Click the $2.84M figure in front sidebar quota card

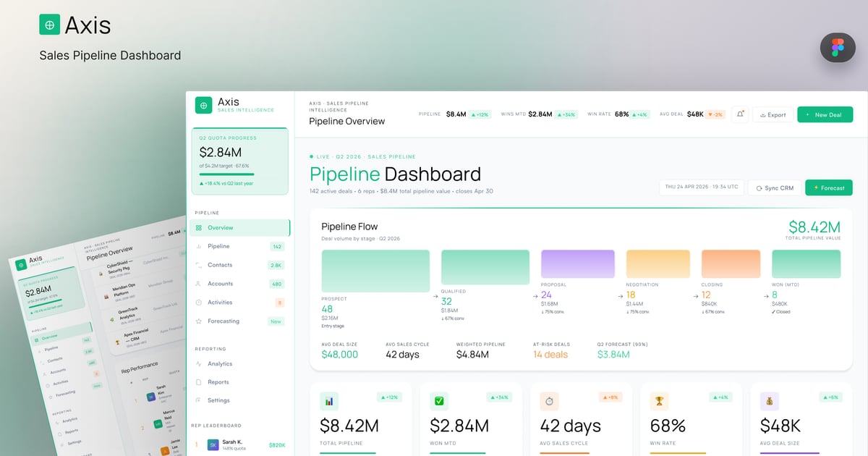(x=221, y=152)
